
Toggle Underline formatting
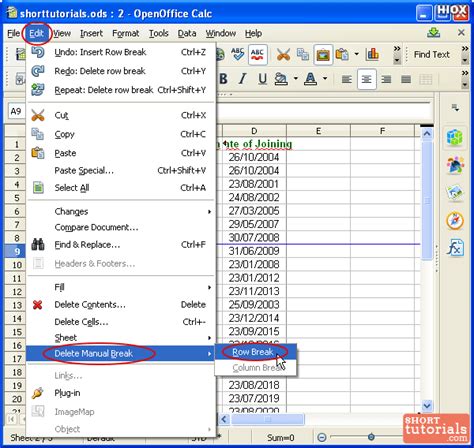(262, 79)
